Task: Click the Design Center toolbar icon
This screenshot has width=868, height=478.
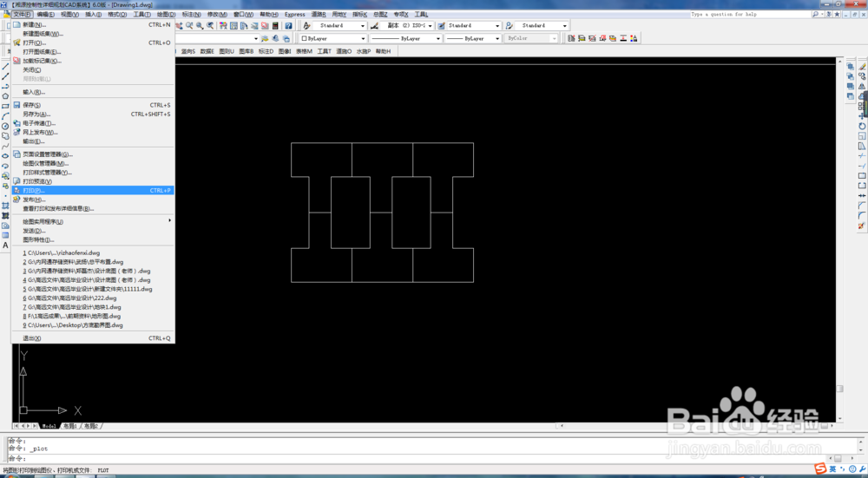Action: [233, 25]
